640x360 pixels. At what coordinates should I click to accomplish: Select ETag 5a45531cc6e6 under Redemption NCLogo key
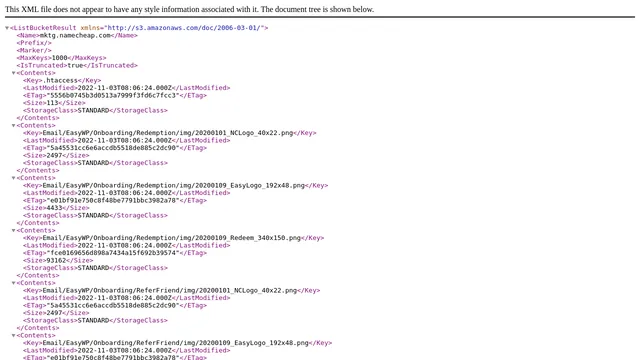pos(113,148)
